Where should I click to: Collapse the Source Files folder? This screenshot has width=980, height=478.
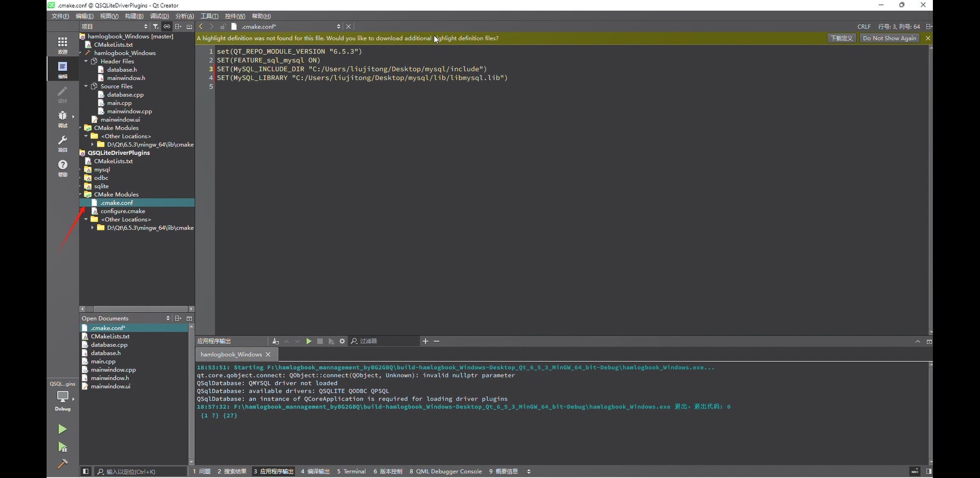[x=86, y=86]
